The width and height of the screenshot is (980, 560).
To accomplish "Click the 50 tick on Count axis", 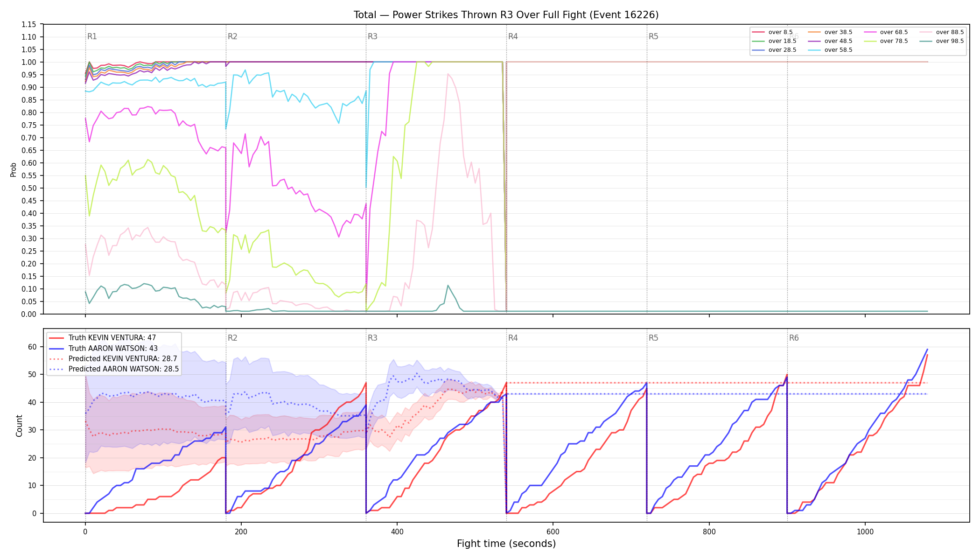I will point(32,374).
